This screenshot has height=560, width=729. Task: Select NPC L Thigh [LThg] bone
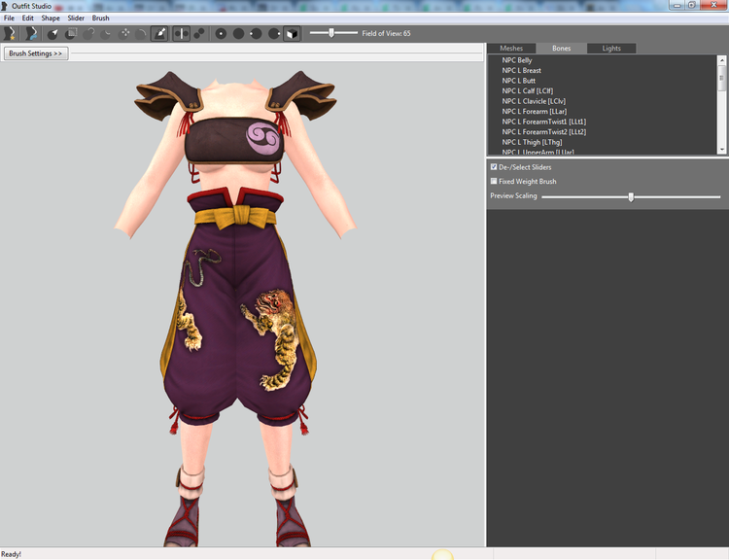coord(532,142)
